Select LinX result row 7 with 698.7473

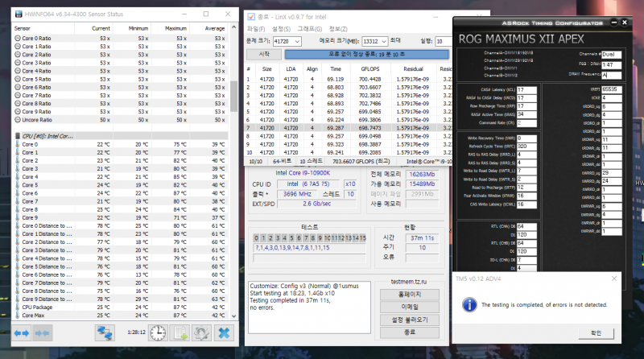[x=349, y=128]
